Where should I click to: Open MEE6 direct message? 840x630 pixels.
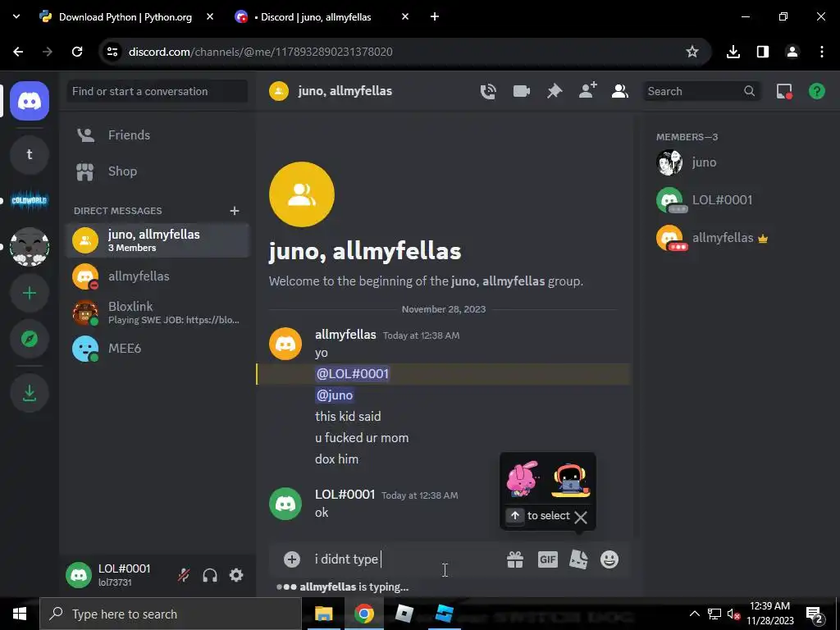[x=157, y=349]
